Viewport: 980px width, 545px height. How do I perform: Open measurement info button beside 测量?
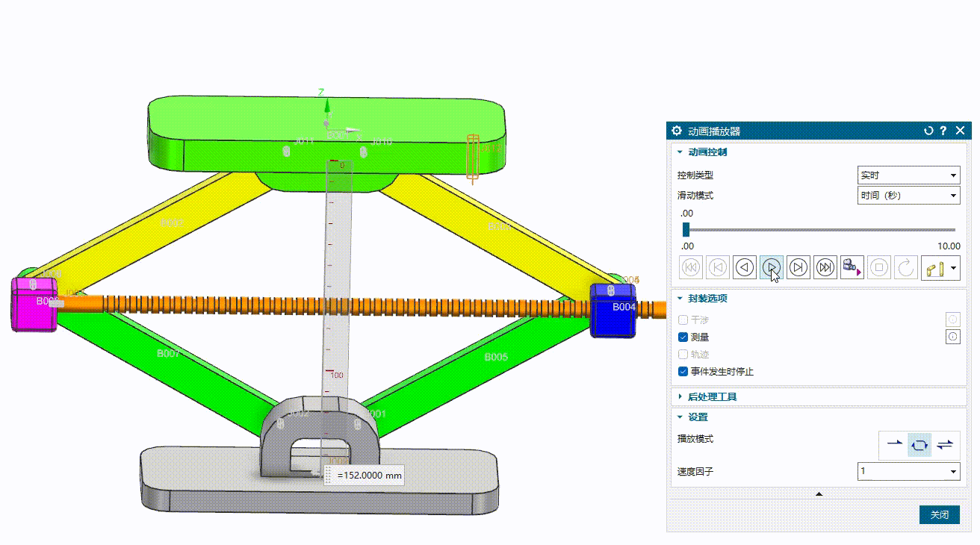pyautogui.click(x=952, y=337)
